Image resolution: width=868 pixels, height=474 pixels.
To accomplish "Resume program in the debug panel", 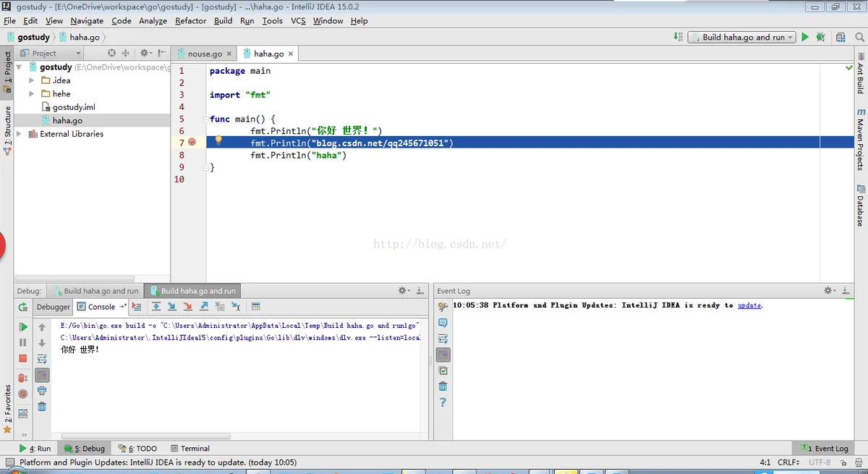I will click(x=23, y=327).
